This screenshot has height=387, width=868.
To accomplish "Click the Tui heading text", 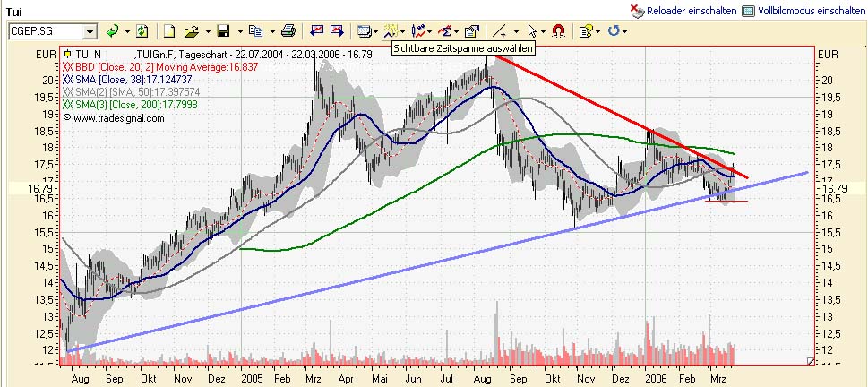I will pyautogui.click(x=13, y=11).
